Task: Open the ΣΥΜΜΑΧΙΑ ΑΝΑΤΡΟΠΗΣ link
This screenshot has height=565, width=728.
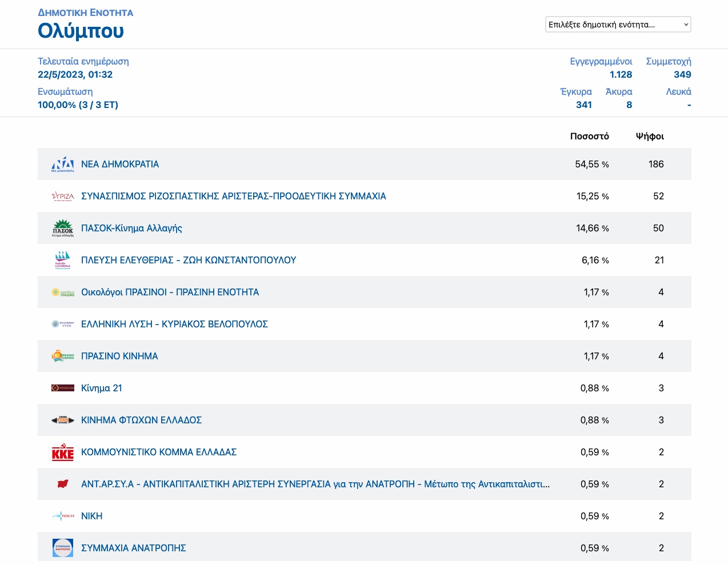Action: tap(134, 548)
